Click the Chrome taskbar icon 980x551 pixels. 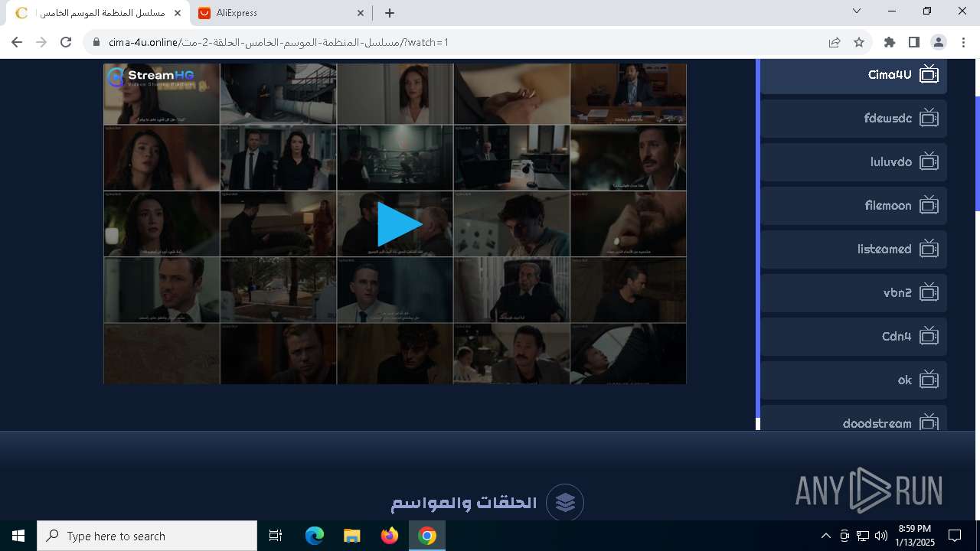coord(427,536)
